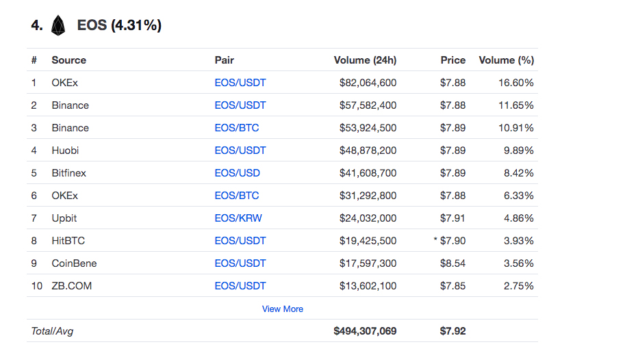This screenshot has width=625, height=364.
Task: Click the Pair column header
Action: (224, 60)
